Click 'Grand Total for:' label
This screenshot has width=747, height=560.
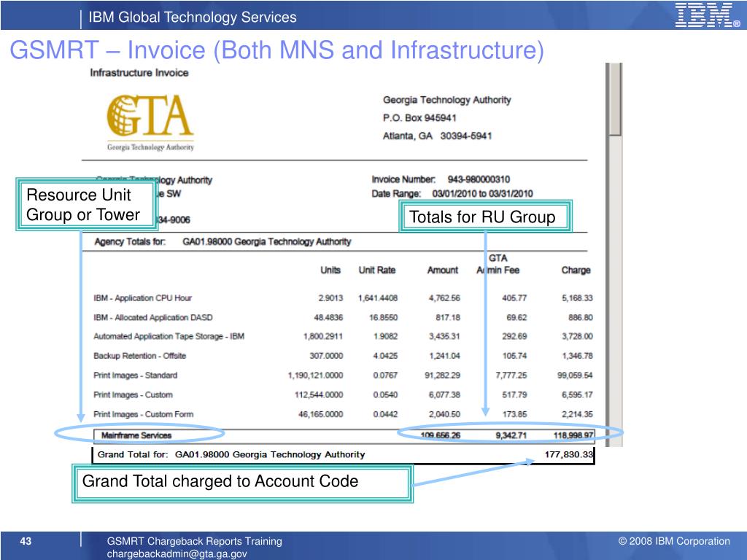(x=133, y=455)
